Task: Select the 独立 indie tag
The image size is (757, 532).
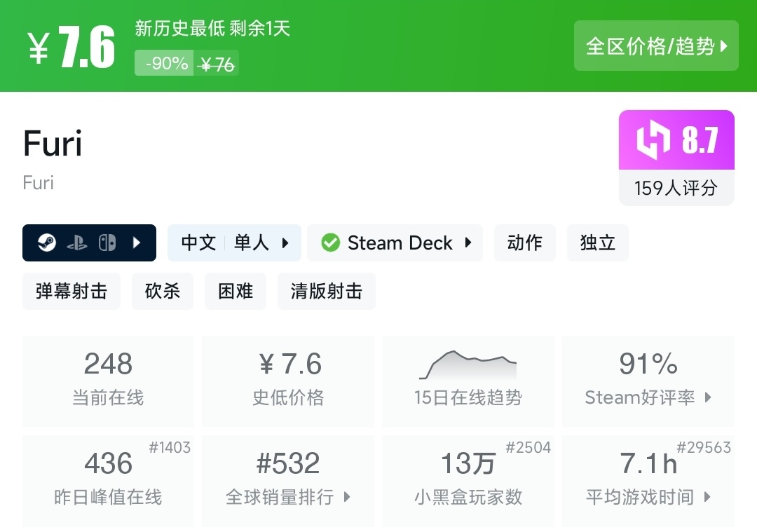Action: (x=598, y=243)
